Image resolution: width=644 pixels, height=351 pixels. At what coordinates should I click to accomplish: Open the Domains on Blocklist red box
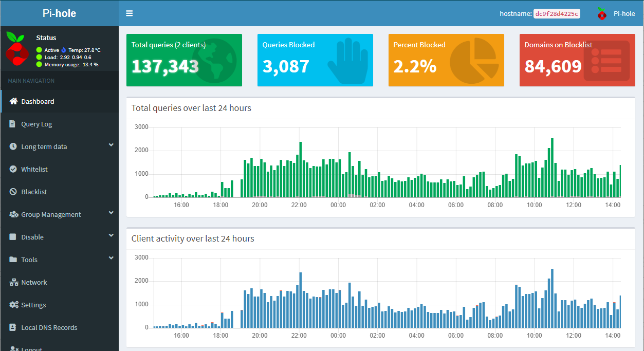coord(577,60)
